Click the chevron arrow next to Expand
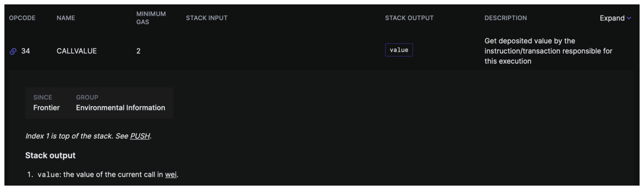 coord(629,18)
